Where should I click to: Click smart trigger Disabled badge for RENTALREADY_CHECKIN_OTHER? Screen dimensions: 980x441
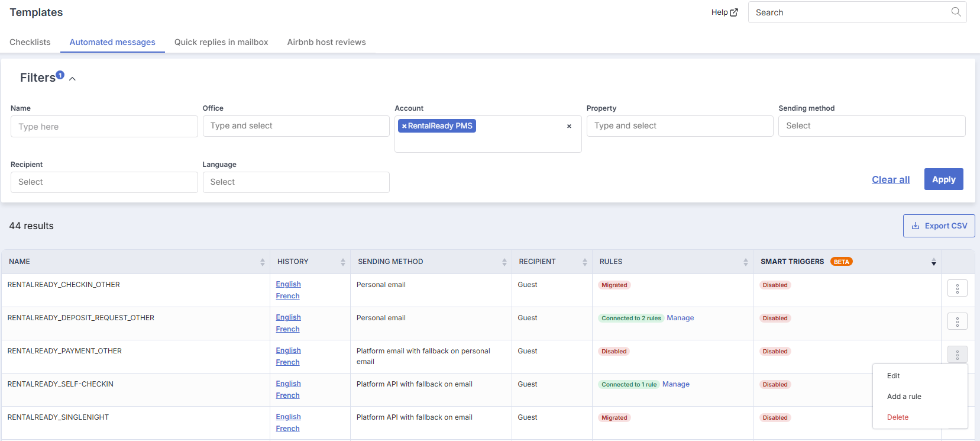point(775,285)
